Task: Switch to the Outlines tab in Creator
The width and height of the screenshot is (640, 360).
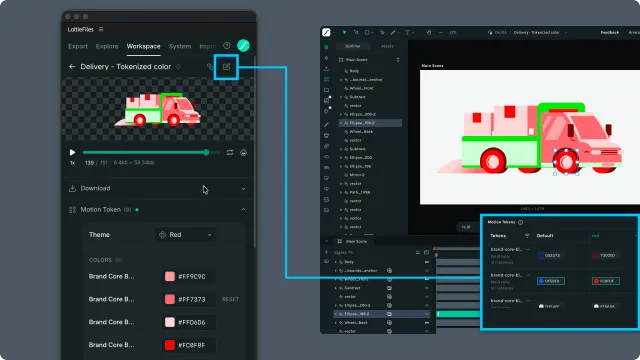Action: click(353, 46)
